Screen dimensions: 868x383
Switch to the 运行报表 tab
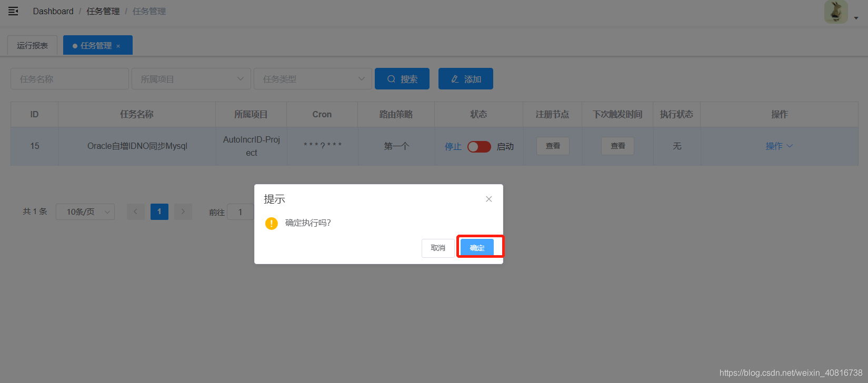pyautogui.click(x=32, y=46)
